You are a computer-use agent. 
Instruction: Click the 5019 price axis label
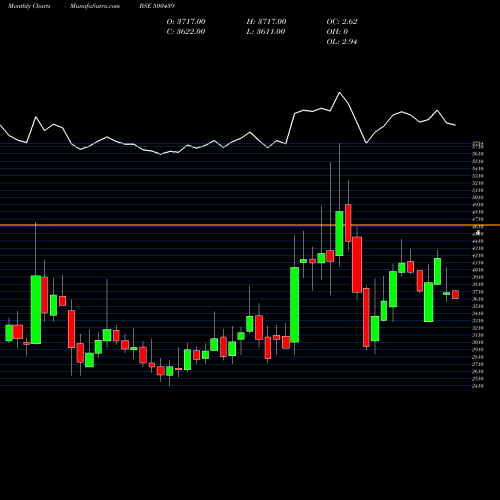[478, 198]
